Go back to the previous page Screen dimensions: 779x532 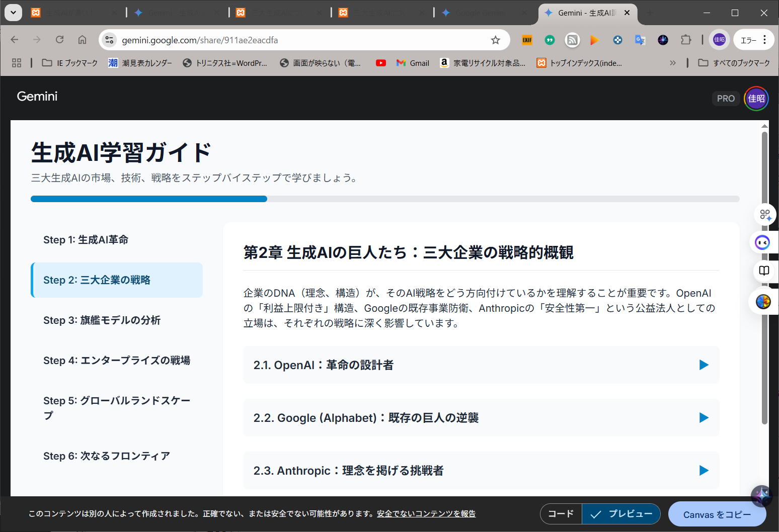coord(15,40)
